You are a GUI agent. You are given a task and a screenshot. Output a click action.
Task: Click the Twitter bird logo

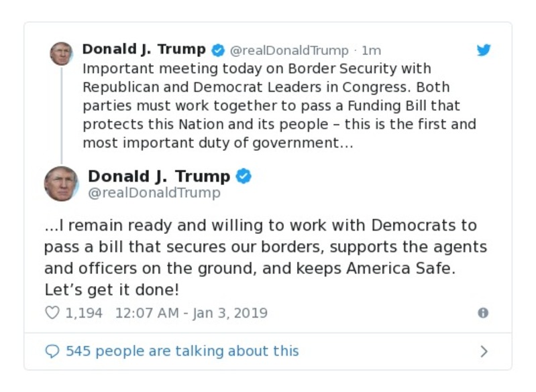[484, 50]
